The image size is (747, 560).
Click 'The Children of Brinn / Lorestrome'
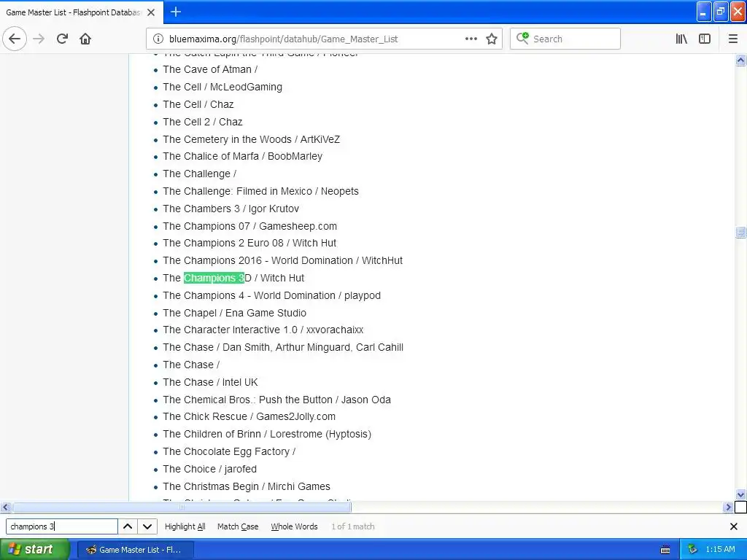coord(267,435)
